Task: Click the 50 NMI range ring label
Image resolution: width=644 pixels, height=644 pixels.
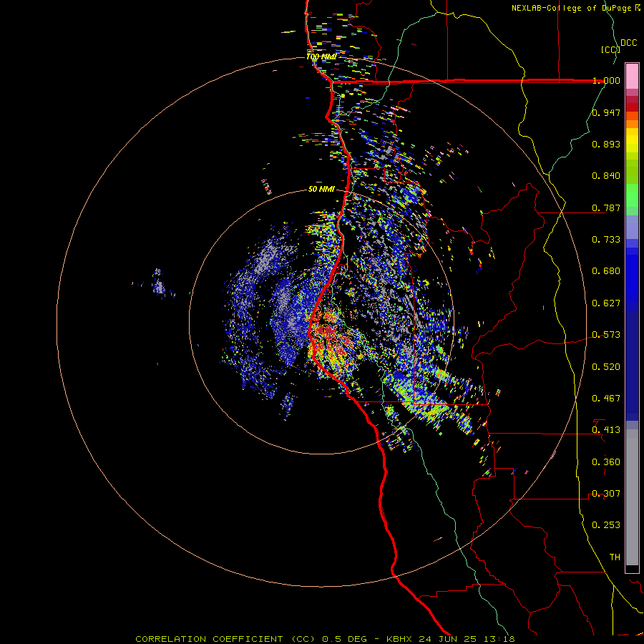Action: coord(321,189)
